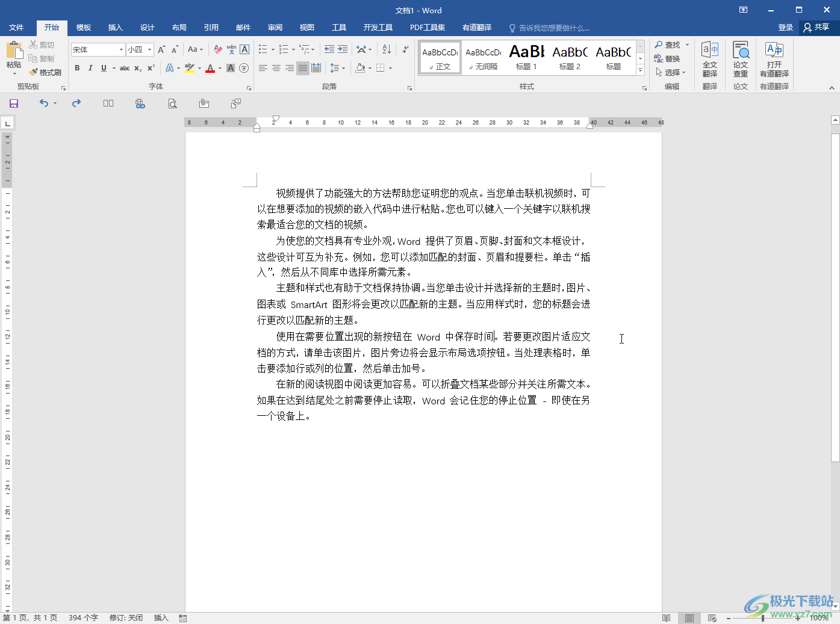Open Change Case Aa dropdown
The height and width of the screenshot is (624, 840).
click(x=195, y=49)
